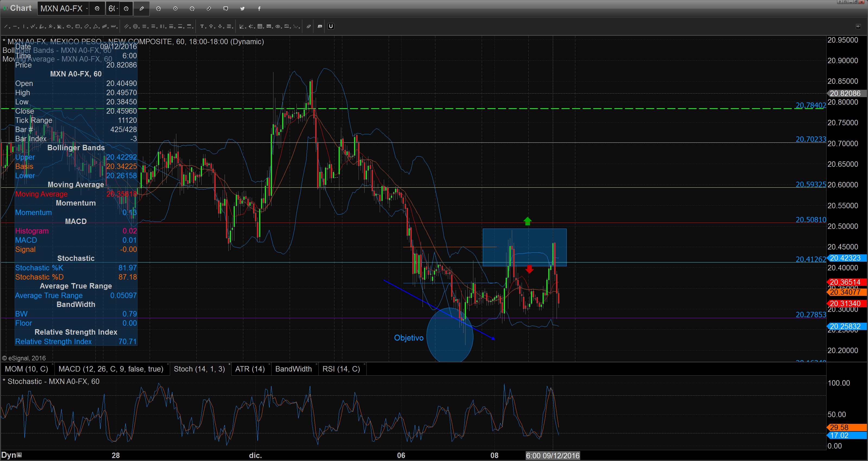The width and height of the screenshot is (868, 461).
Task: Select the triangle drawing tool
Action: coord(95,26)
